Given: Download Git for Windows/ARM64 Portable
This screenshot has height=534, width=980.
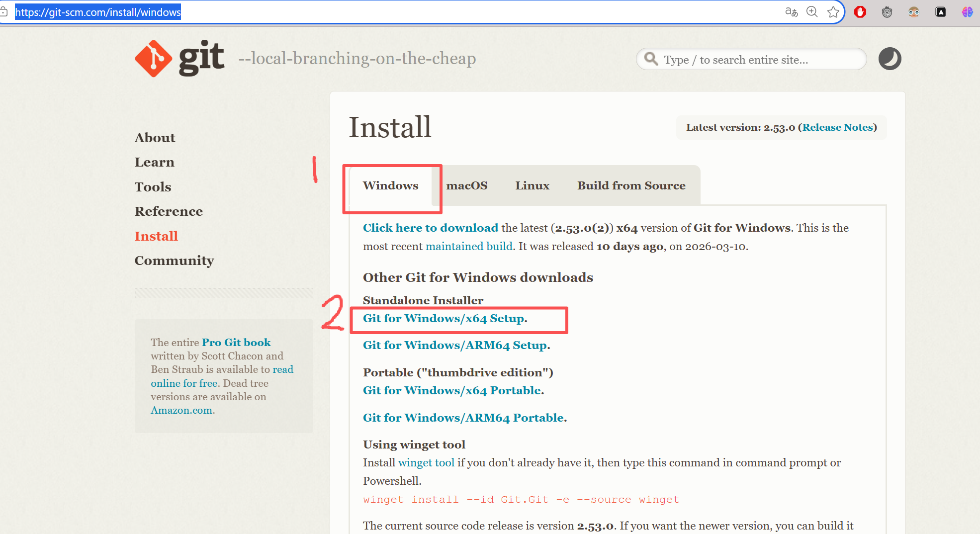Looking at the screenshot, I should [x=463, y=418].
